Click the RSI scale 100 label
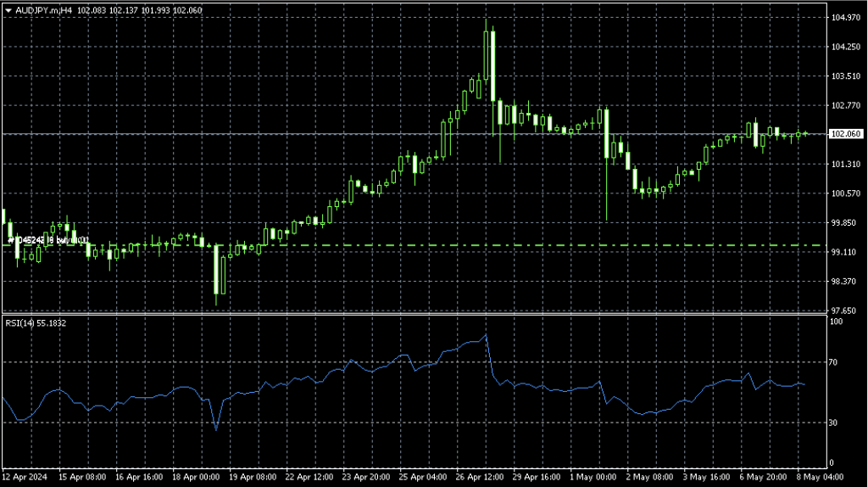 [x=837, y=322]
